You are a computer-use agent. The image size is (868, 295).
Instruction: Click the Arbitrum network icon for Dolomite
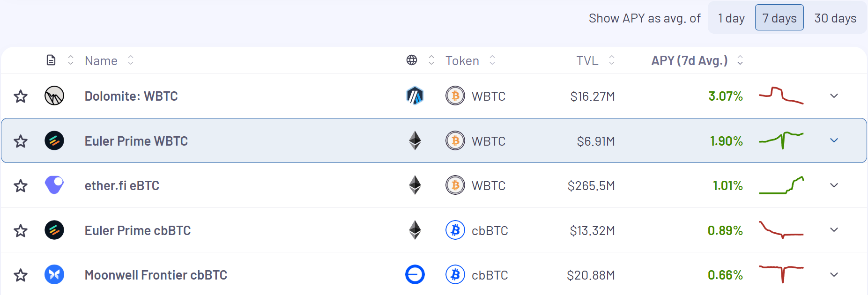415,96
